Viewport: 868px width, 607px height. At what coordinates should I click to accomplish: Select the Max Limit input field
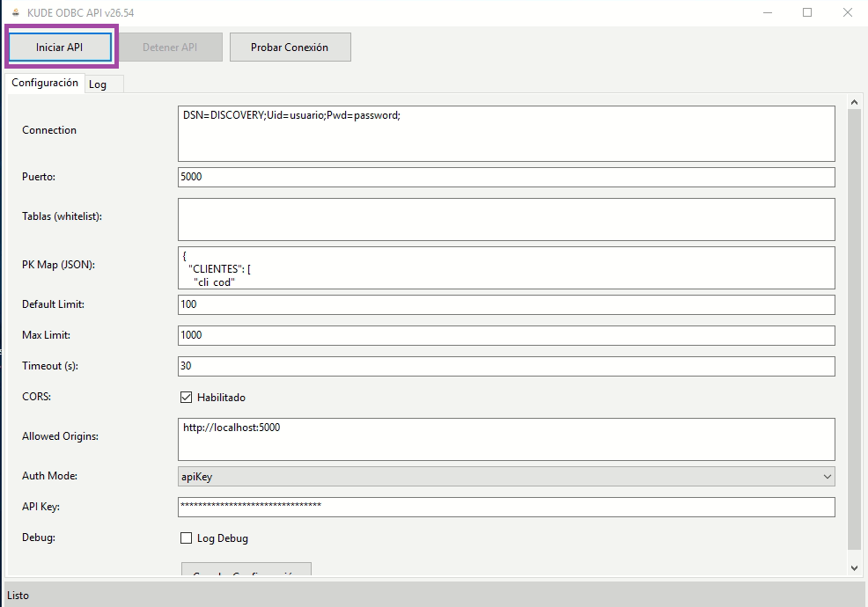click(506, 335)
